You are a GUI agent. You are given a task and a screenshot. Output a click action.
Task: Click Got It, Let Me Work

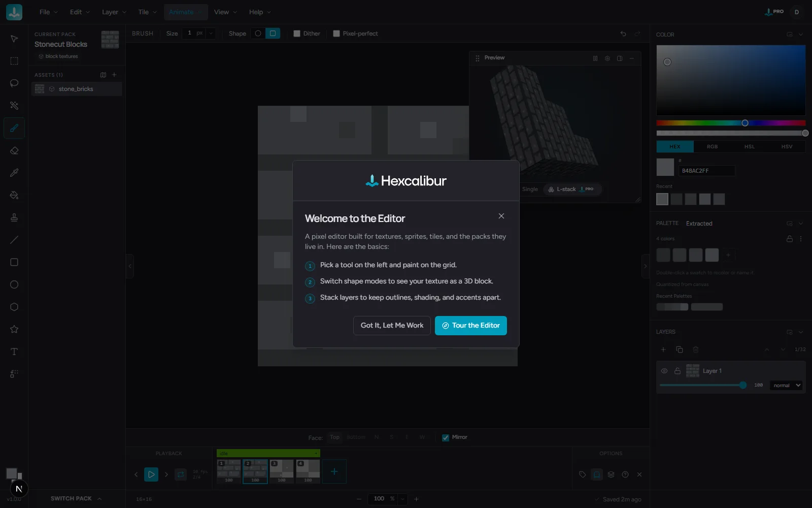coord(392,326)
